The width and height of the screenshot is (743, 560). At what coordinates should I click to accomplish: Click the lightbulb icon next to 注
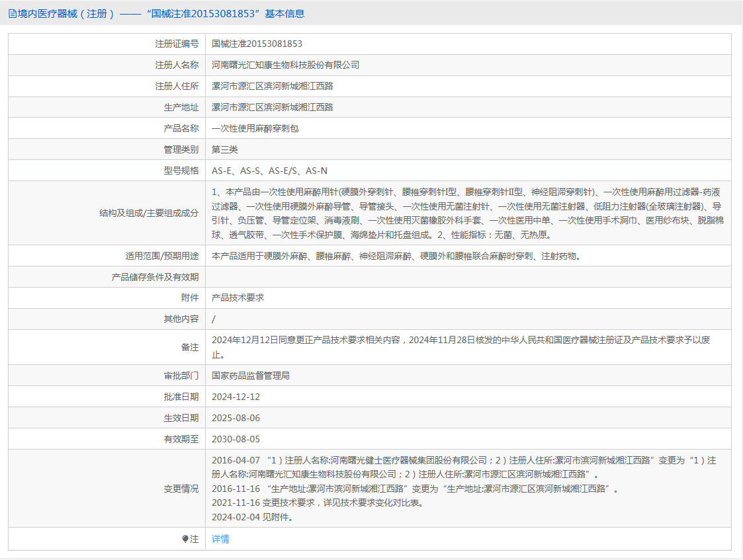click(185, 539)
